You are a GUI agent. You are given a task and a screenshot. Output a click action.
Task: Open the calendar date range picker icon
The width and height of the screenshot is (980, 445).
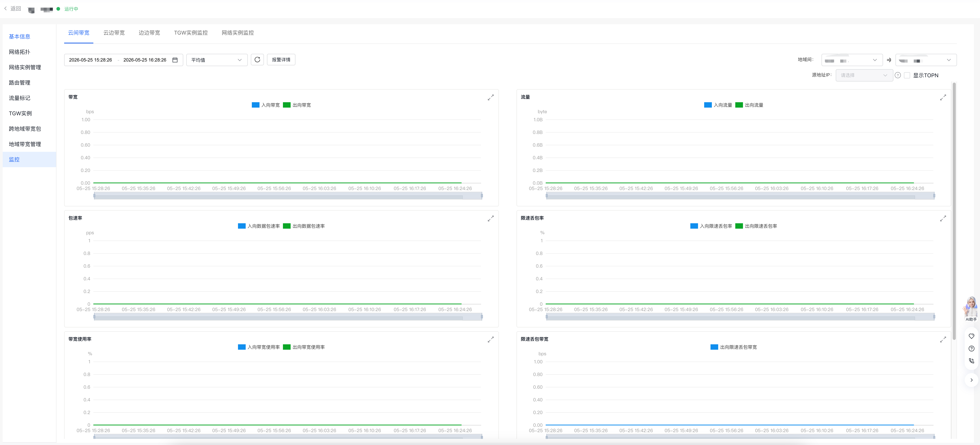click(x=175, y=60)
